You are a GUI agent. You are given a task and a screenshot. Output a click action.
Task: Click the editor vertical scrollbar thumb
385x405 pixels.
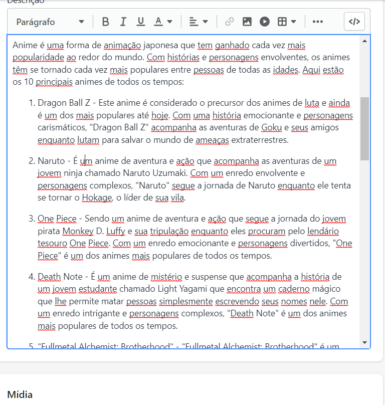[x=365, y=128]
